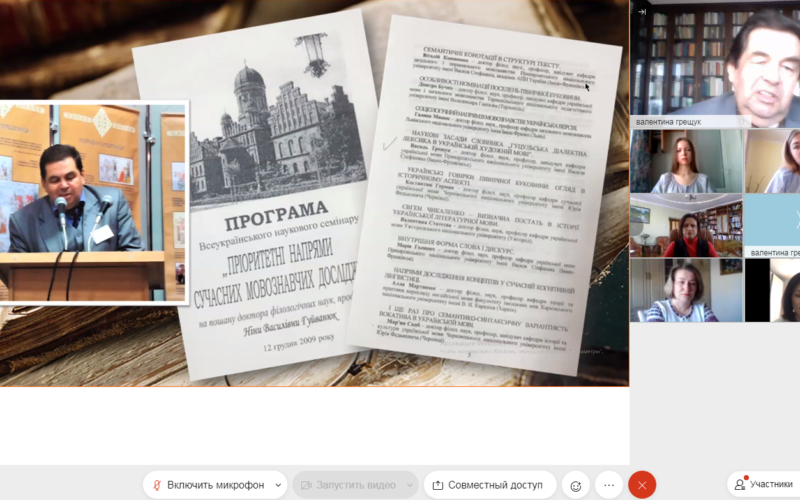Collapse the video panel with arrow icon
This screenshot has height=500, width=800.
click(642, 12)
